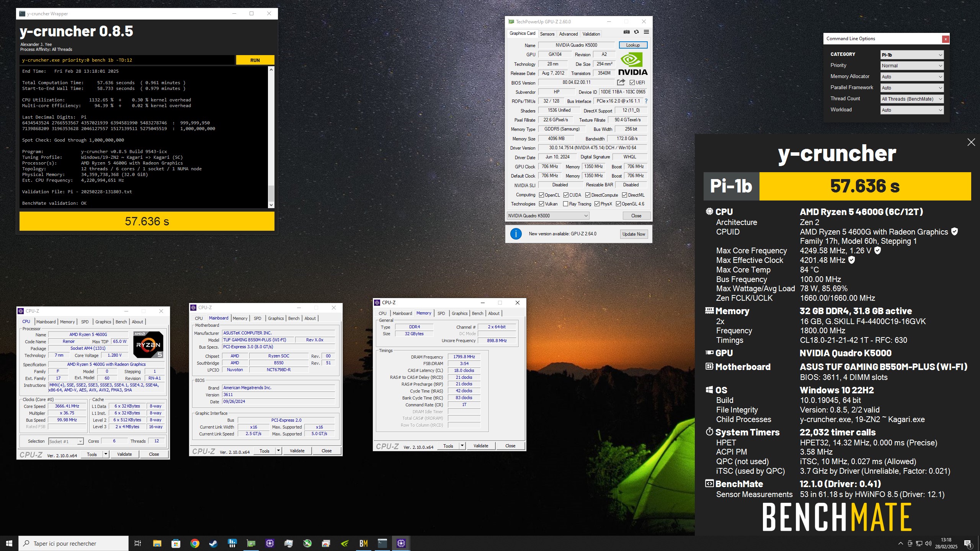Open SPD tab in CPU-Z Memory window
The image size is (980, 551).
(x=441, y=313)
